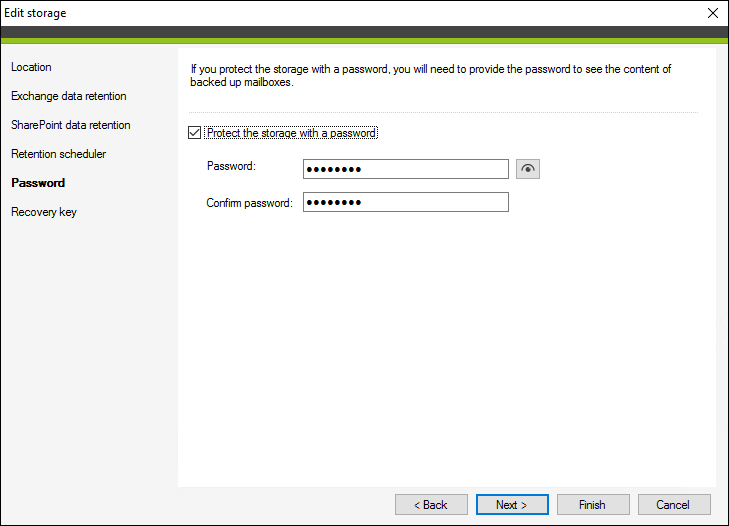Select the Password step in sidebar
Viewport: 729px width, 526px height.
[38, 183]
